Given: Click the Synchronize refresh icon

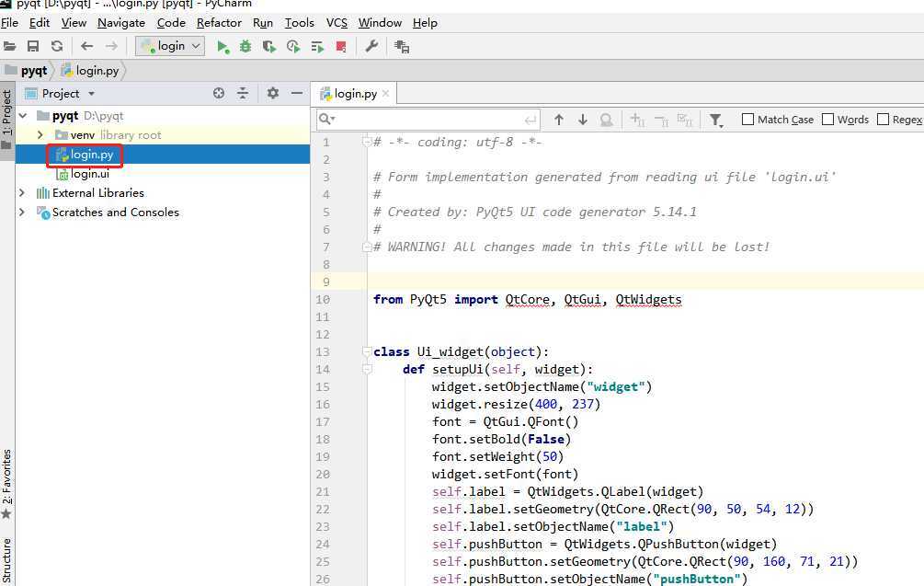Looking at the screenshot, I should coord(57,46).
